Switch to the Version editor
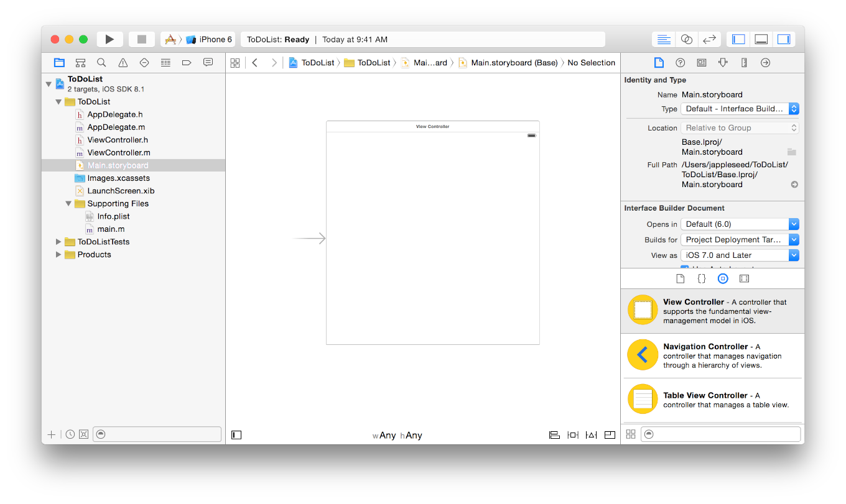The width and height of the screenshot is (846, 504). pyautogui.click(x=709, y=39)
